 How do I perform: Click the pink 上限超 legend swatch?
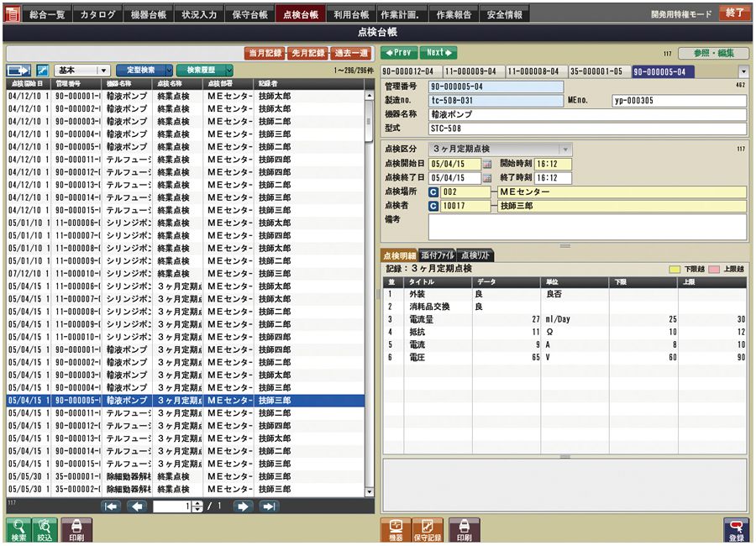[x=715, y=269]
